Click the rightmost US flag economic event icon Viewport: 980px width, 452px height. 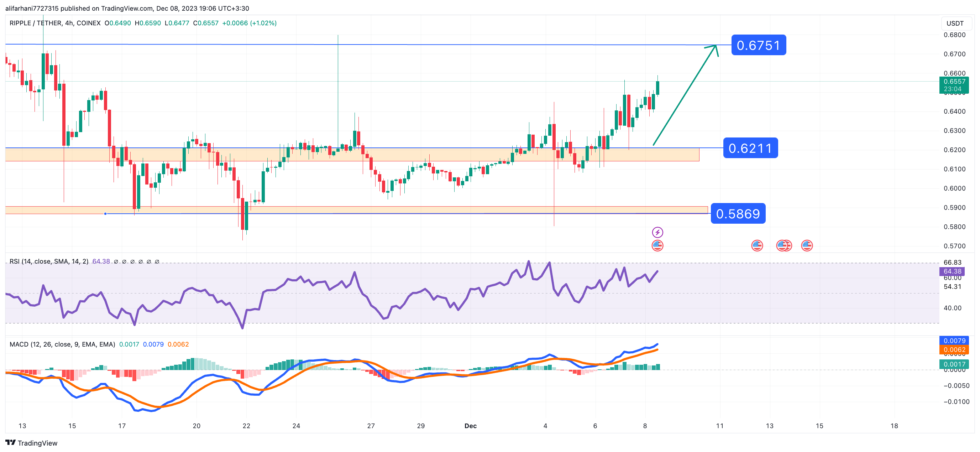[x=807, y=246]
